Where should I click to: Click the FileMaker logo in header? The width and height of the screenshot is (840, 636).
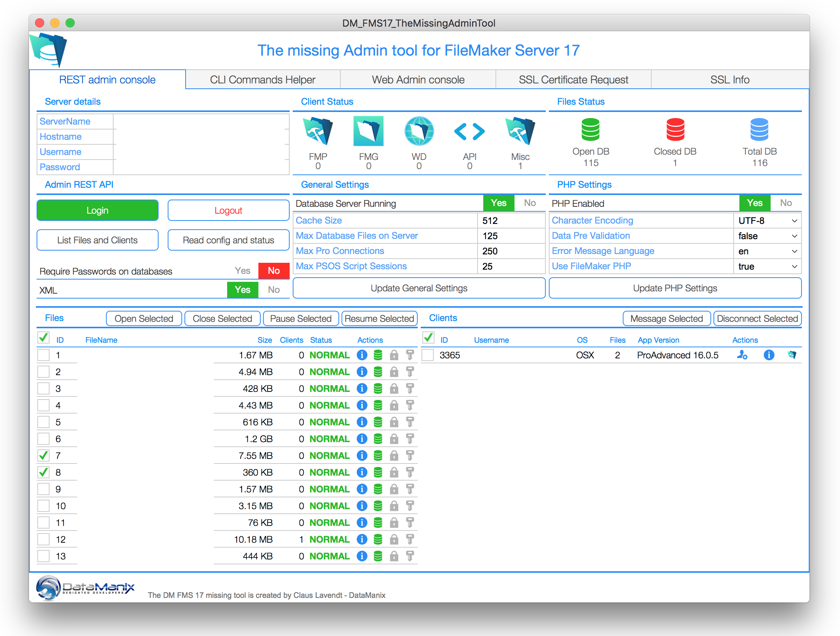(x=48, y=50)
